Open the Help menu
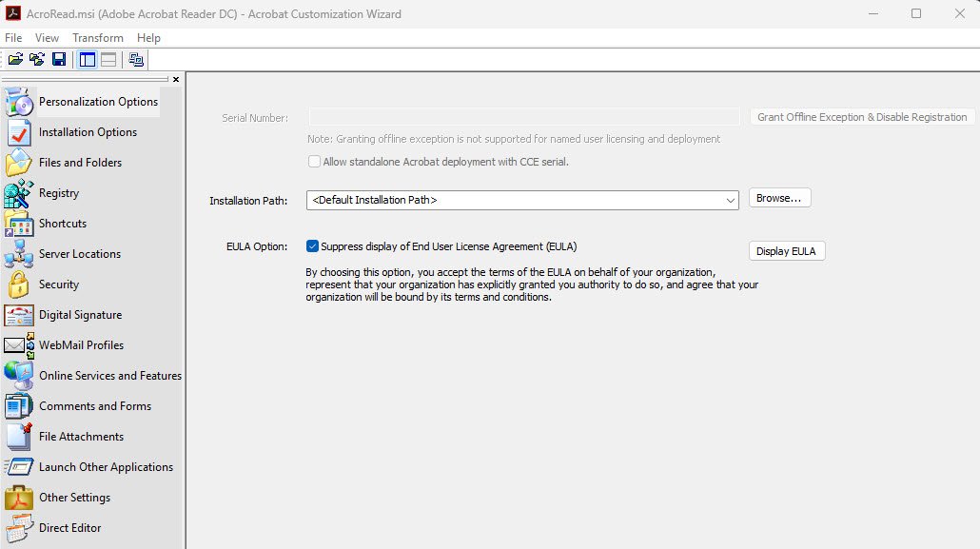The image size is (980, 549). 148,38
